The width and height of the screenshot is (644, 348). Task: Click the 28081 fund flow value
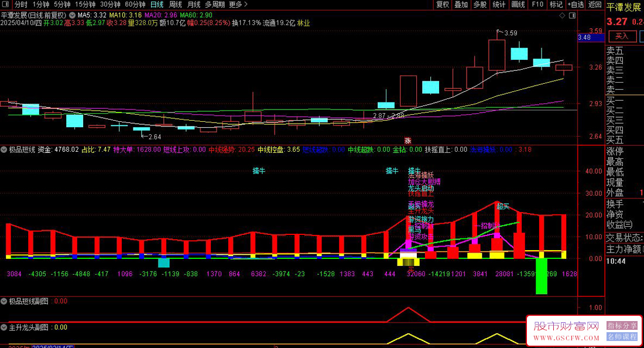pos(504,274)
